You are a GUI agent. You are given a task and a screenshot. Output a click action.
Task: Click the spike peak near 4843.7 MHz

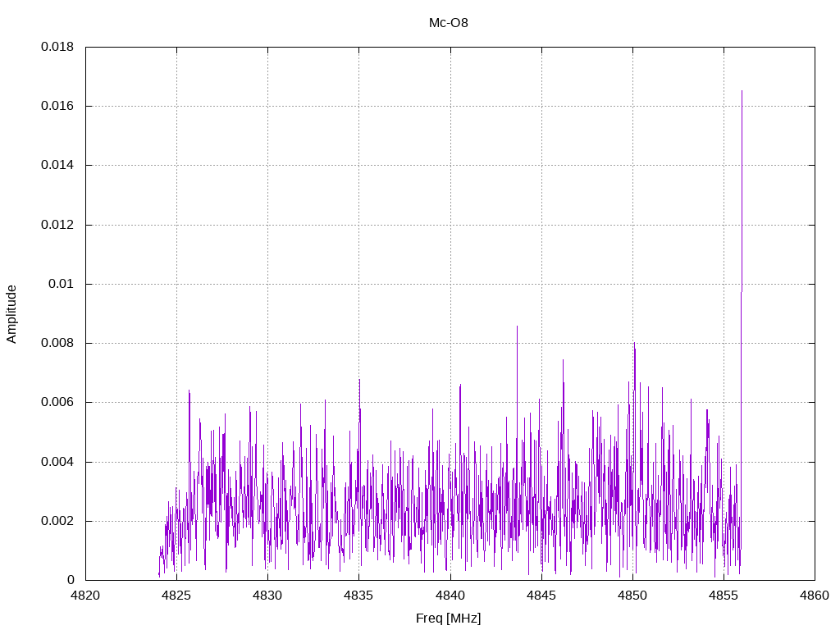pyautogui.click(x=517, y=326)
